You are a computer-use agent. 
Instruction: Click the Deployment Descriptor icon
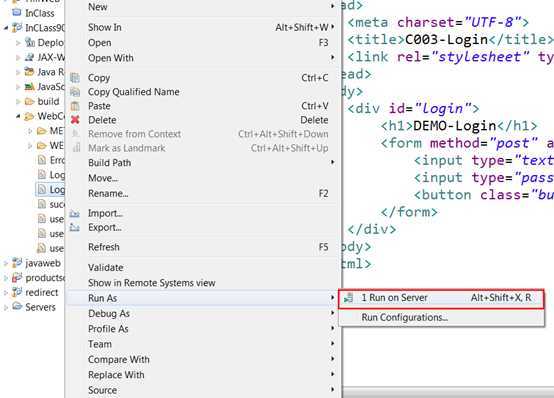(x=30, y=42)
